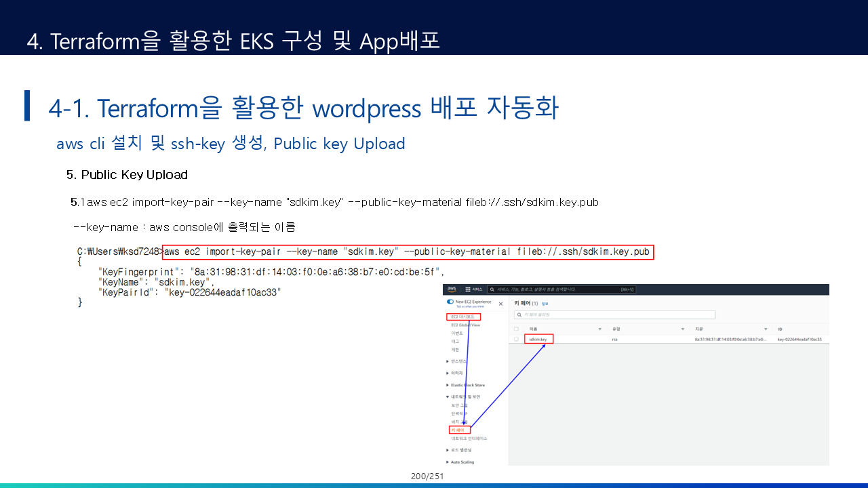Click the '4-1. Terraform을 활용한 wordpress' title
This screenshot has width=868, height=488.
click(304, 108)
